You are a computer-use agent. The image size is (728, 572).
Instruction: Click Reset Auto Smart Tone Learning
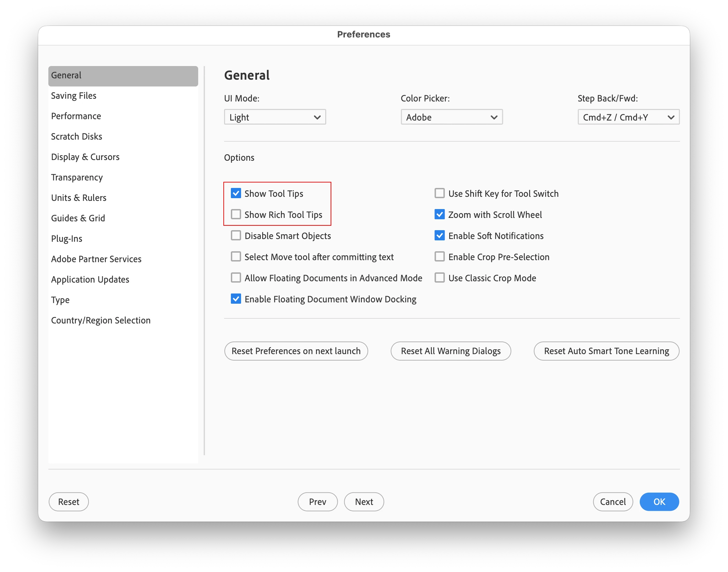pos(606,351)
